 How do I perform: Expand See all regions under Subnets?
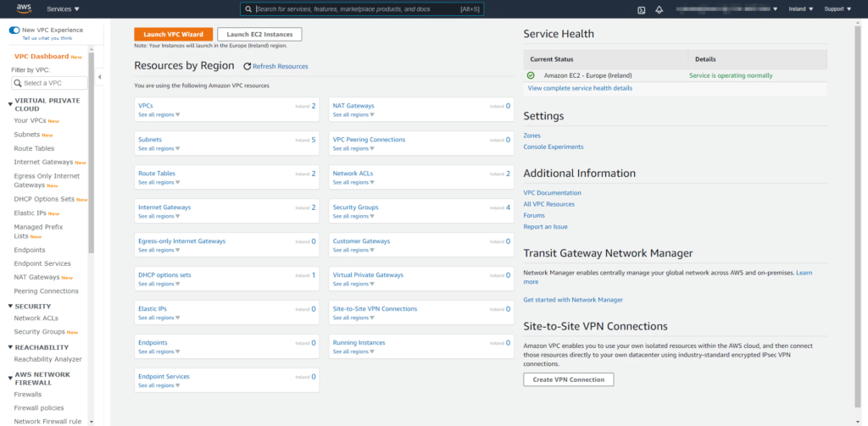(159, 148)
